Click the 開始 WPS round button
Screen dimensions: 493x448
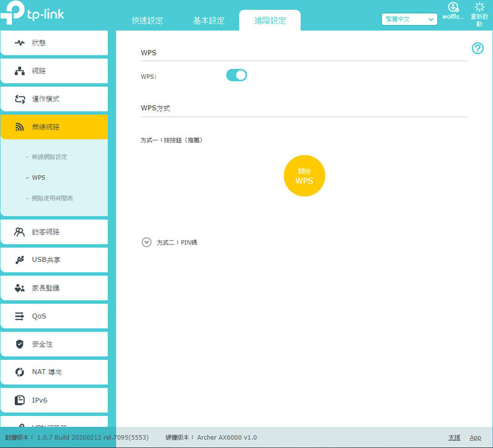click(304, 176)
